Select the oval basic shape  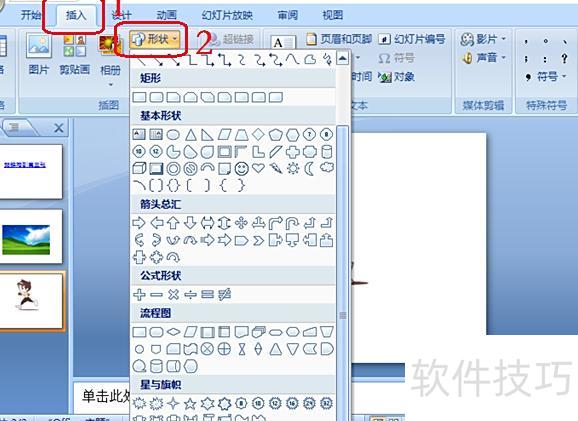173,135
